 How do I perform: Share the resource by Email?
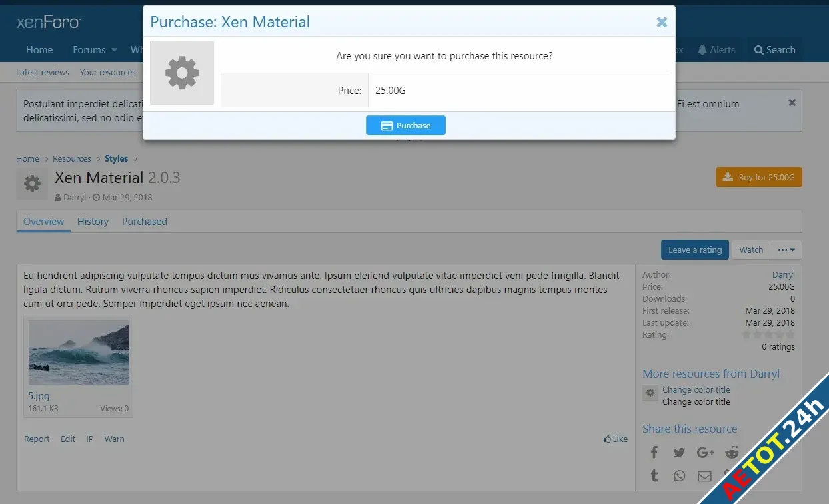704,475
